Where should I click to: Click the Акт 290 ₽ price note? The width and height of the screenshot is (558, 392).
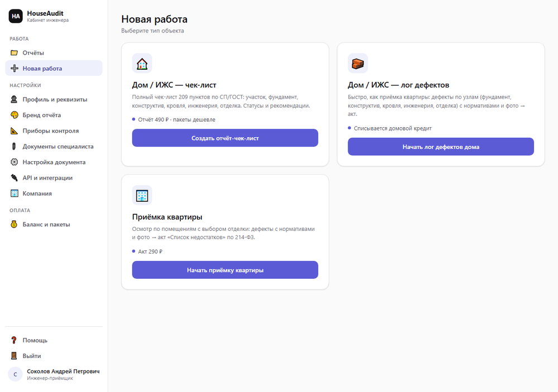coord(150,251)
